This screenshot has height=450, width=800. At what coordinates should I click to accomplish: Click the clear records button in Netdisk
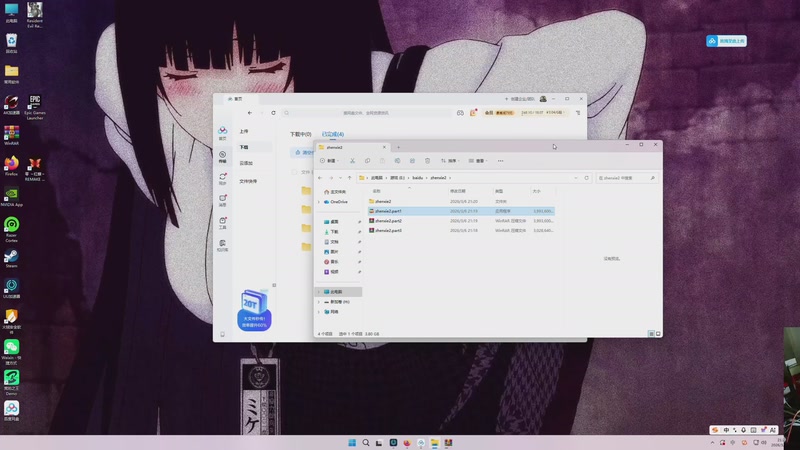click(x=303, y=153)
